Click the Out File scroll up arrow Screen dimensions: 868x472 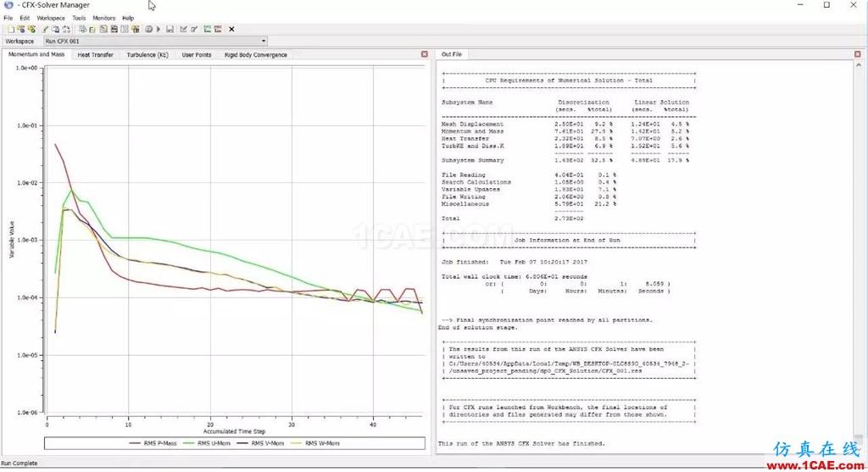pos(859,64)
